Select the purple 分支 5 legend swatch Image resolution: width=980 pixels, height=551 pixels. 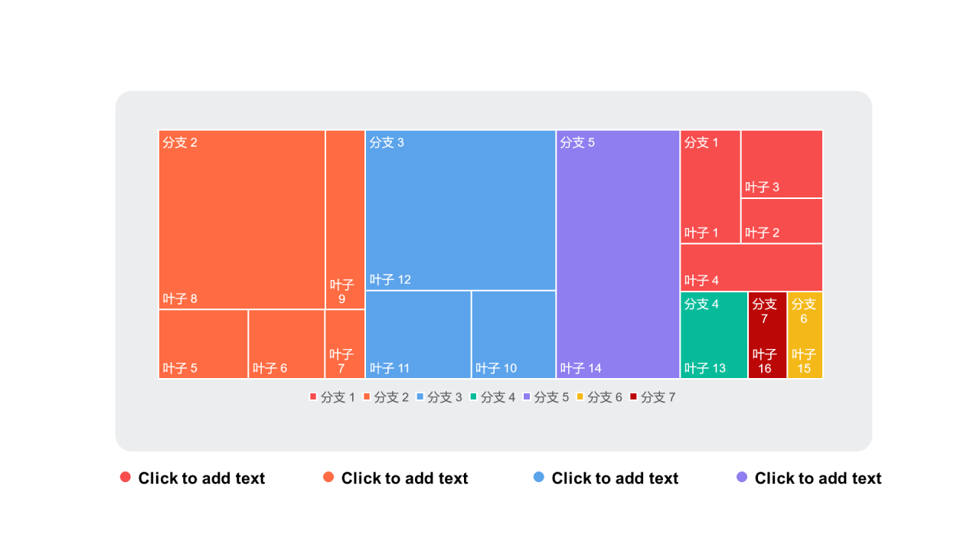(x=527, y=396)
